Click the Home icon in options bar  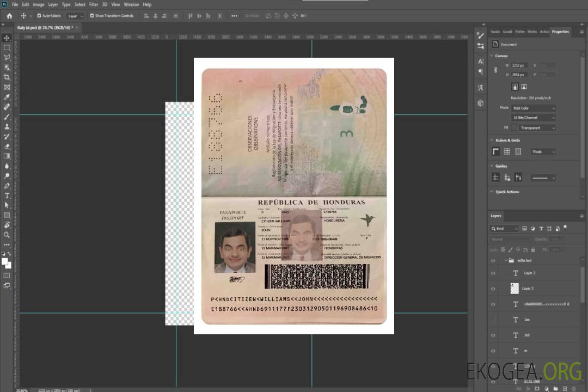[x=9, y=16]
